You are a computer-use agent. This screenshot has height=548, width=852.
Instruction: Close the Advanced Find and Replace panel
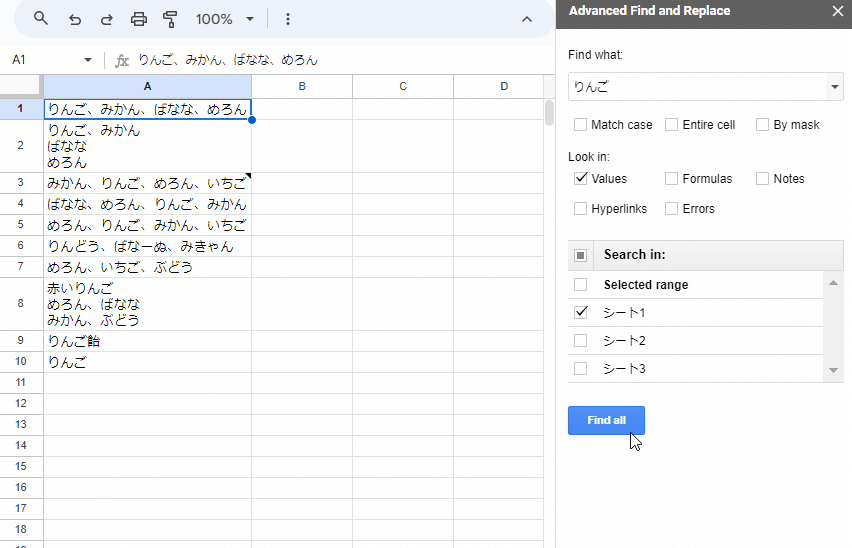(x=838, y=11)
